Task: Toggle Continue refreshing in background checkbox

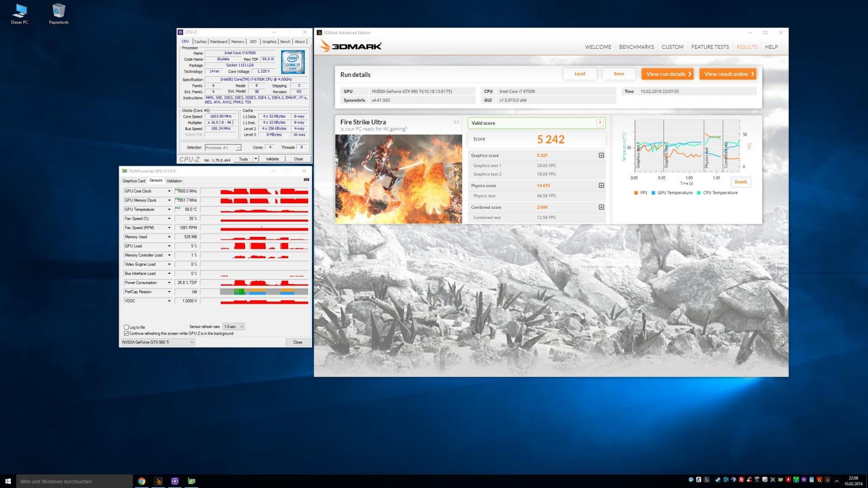Action: click(126, 333)
